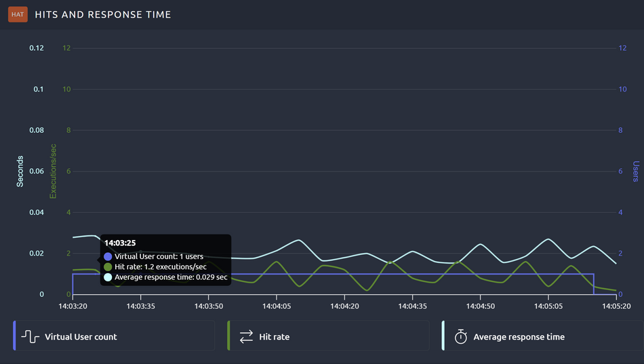Click the Users axis title on right
The width and height of the screenshot is (644, 364).
(636, 171)
